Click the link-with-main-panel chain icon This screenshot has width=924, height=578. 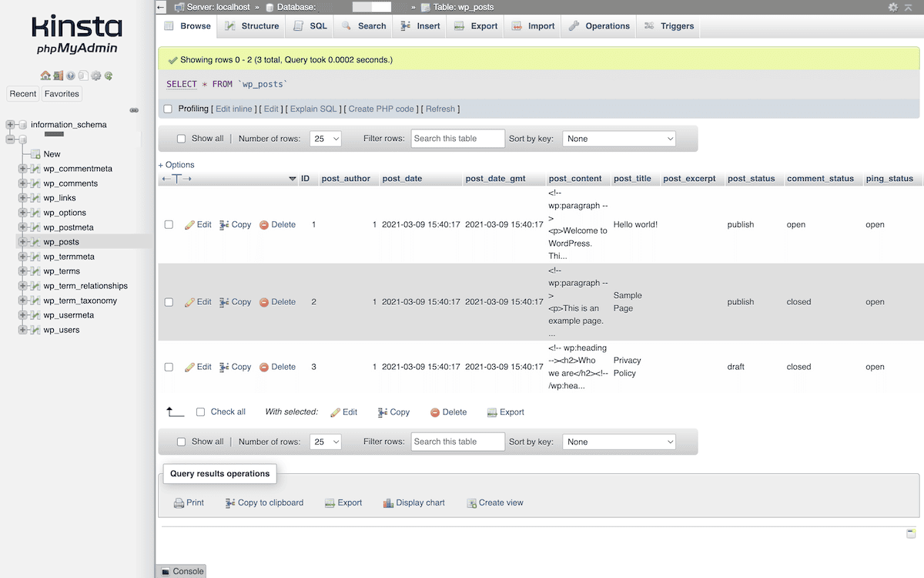point(134,110)
